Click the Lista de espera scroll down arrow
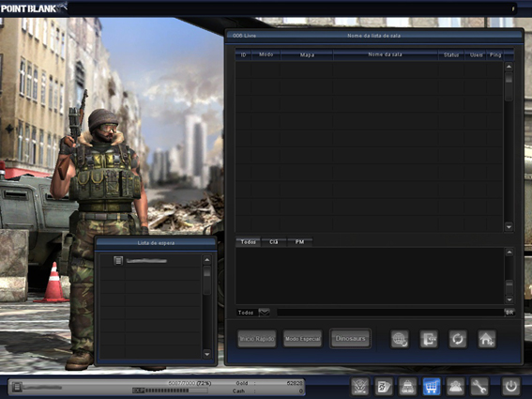Image resolution: width=532 pixels, height=399 pixels. 207,354
